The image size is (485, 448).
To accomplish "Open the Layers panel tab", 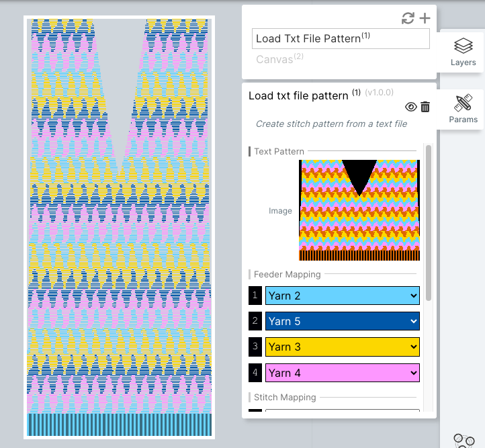I will point(463,52).
